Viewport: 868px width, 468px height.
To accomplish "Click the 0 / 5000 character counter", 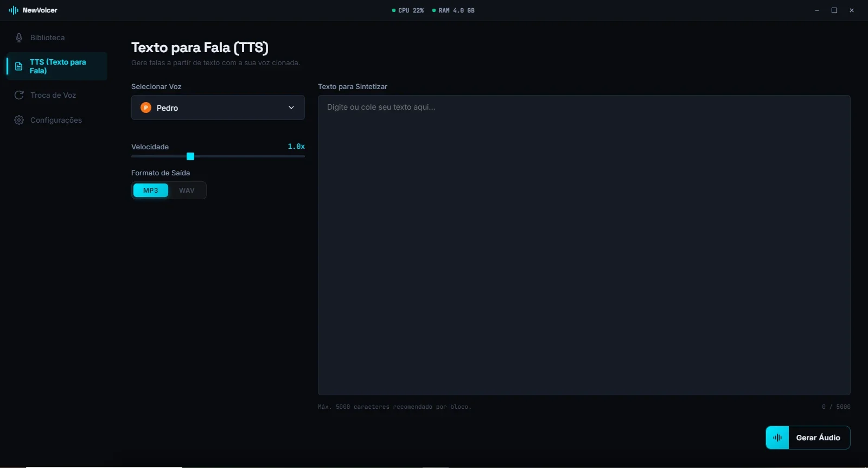I will pos(836,407).
